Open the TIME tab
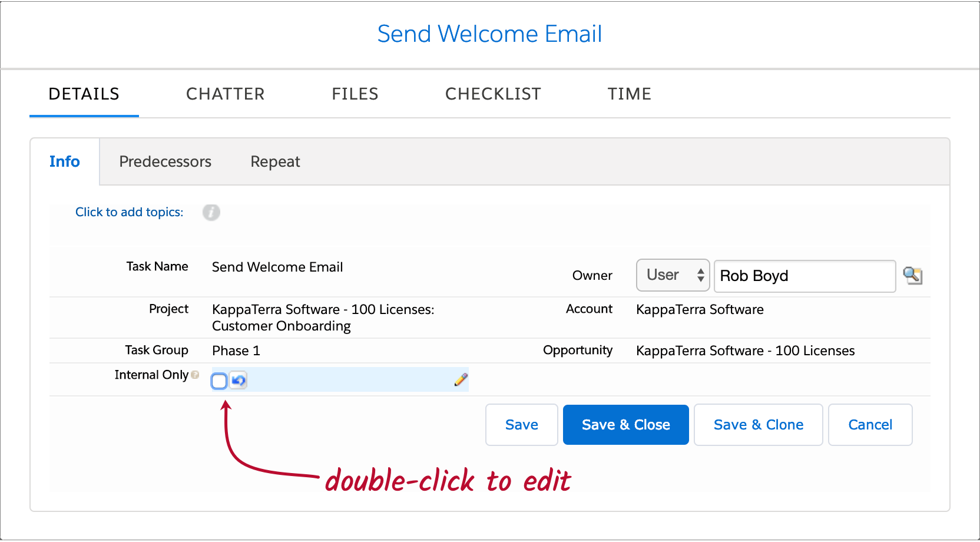 pyautogui.click(x=630, y=94)
